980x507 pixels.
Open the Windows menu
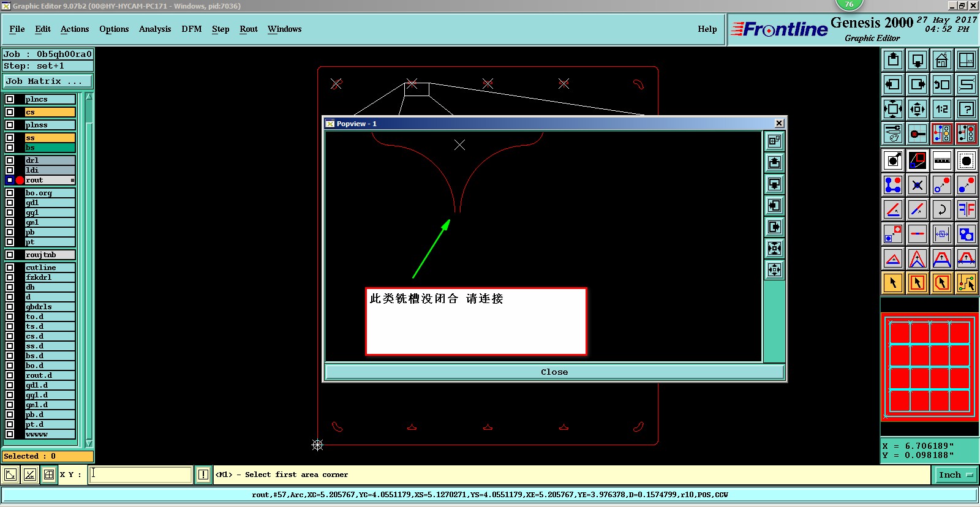pyautogui.click(x=285, y=29)
